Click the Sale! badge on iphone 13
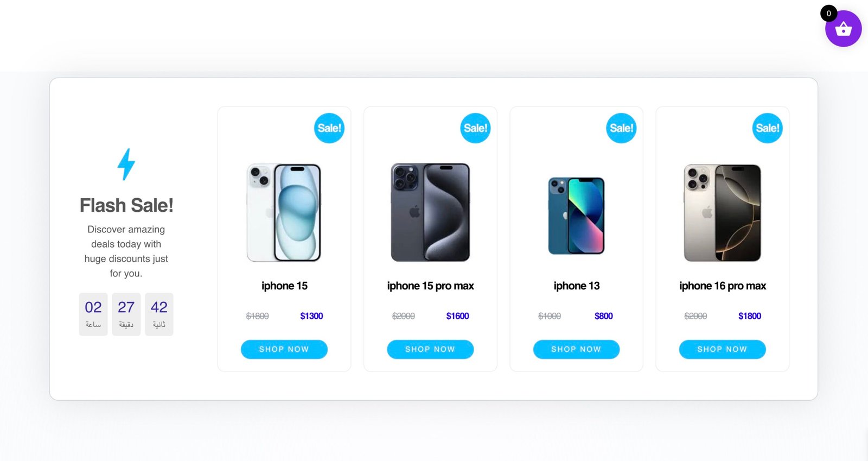 [621, 128]
